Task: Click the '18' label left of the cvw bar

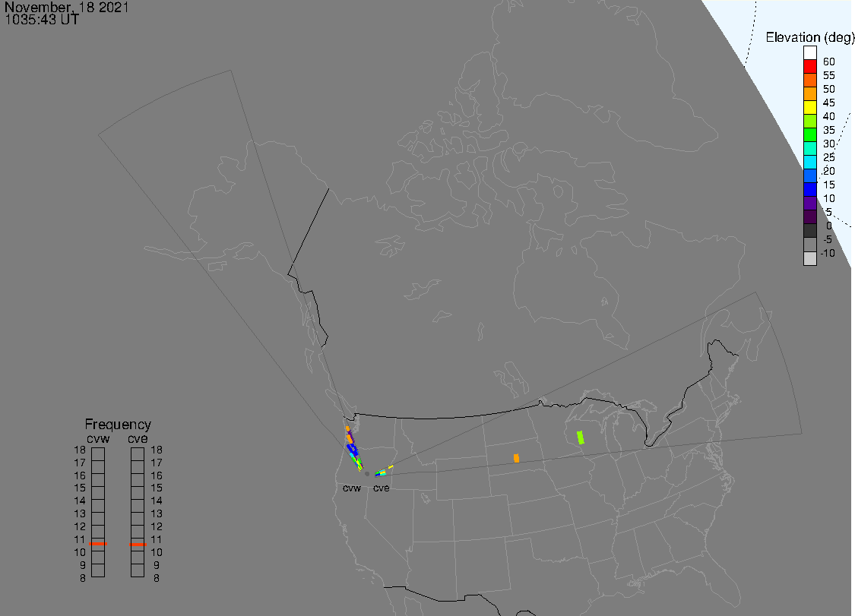Action: click(x=80, y=450)
